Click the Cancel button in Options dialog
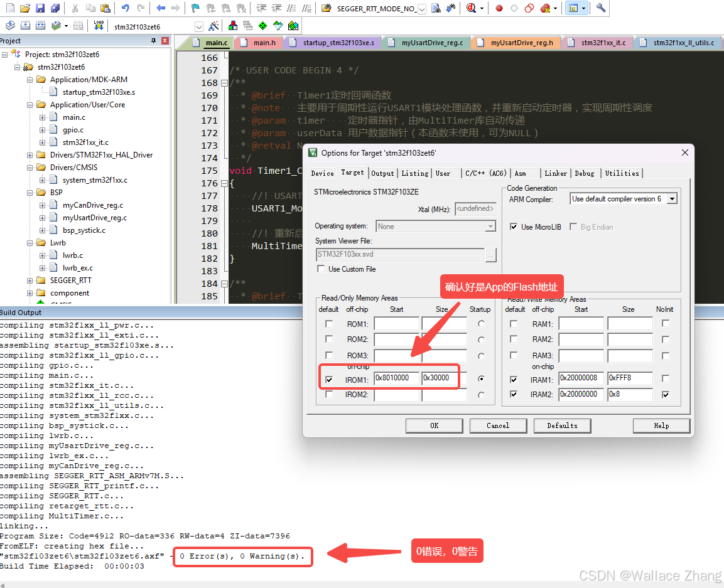The width and height of the screenshot is (724, 588). [498, 425]
